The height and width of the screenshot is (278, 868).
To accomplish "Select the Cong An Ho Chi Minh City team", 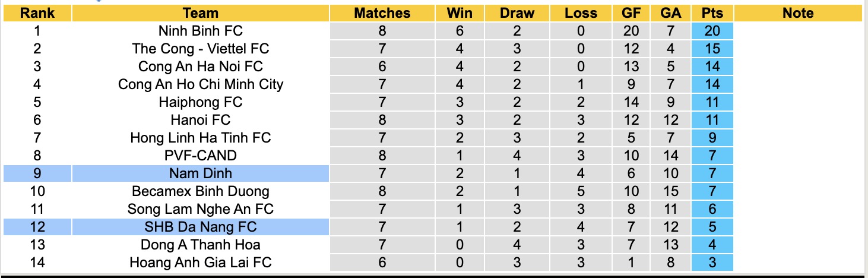I will (x=201, y=84).
